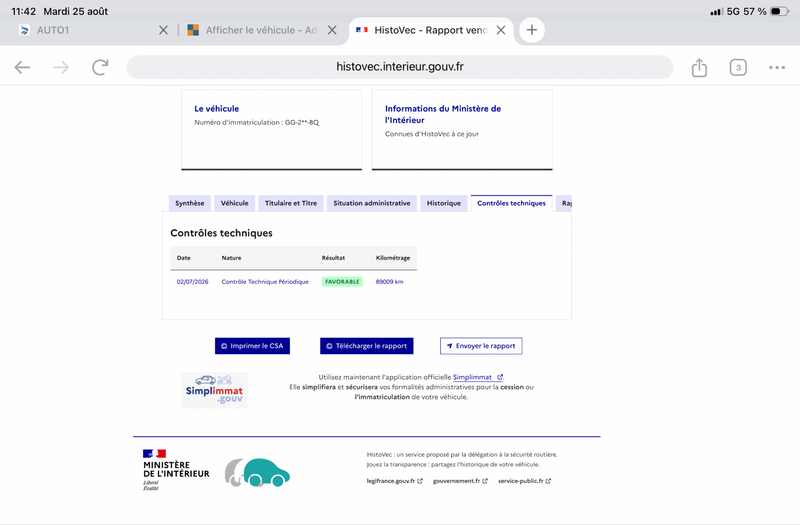800x525 pixels.
Task: Open the legifrance.gouv.fr footer link
Action: click(x=394, y=481)
